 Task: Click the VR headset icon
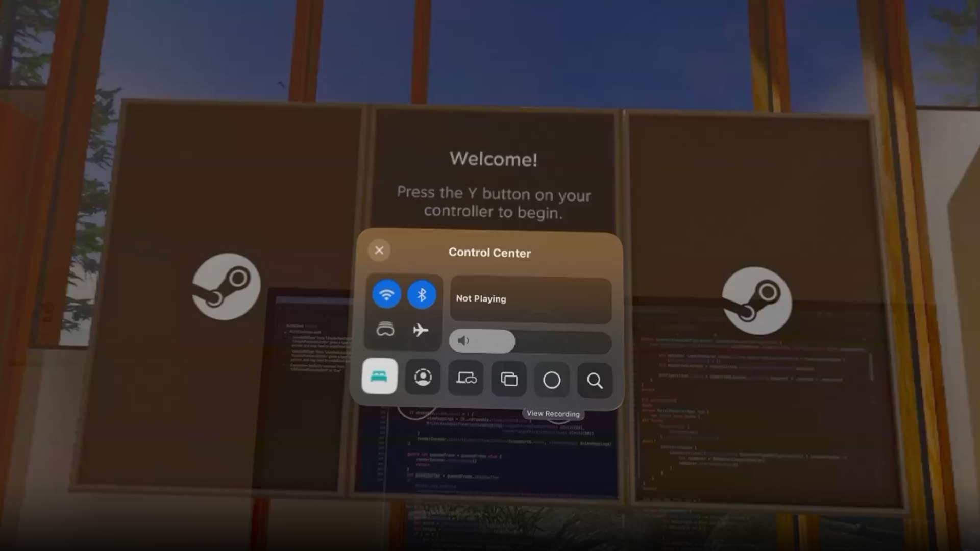385,329
